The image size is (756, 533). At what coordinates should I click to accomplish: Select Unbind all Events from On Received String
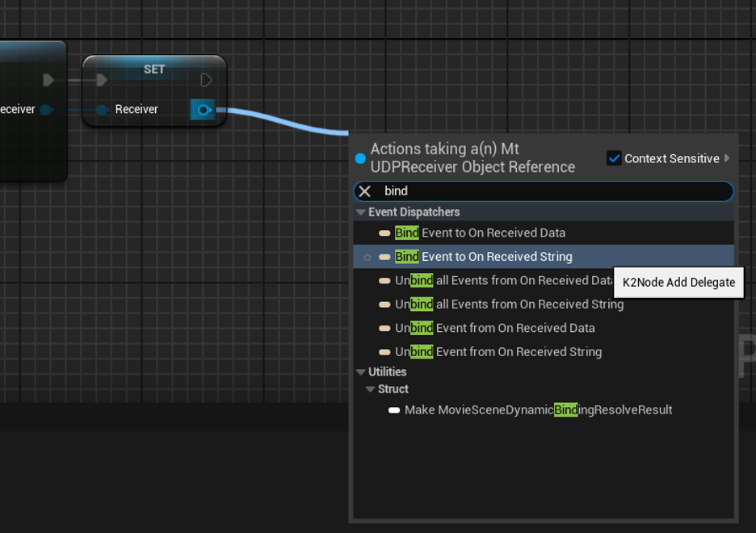pos(509,304)
